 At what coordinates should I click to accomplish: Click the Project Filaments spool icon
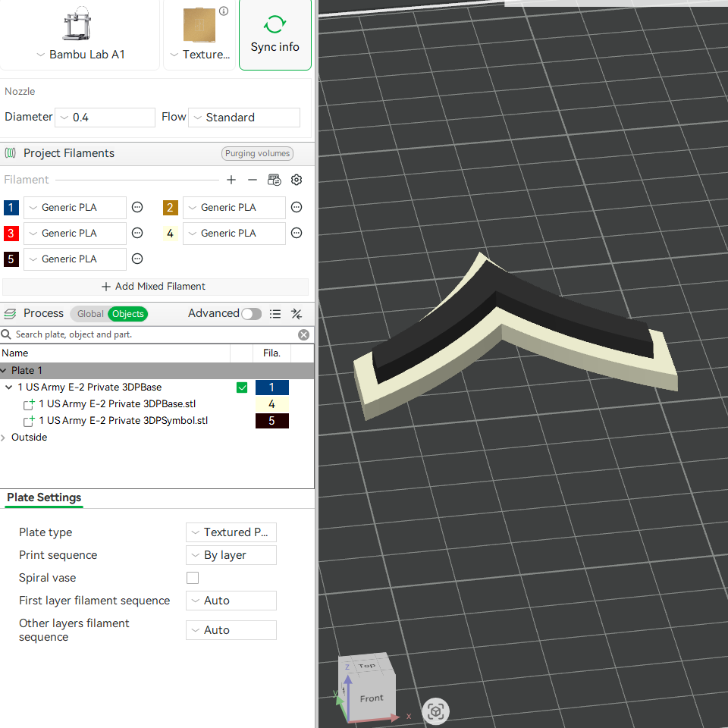tap(10, 152)
